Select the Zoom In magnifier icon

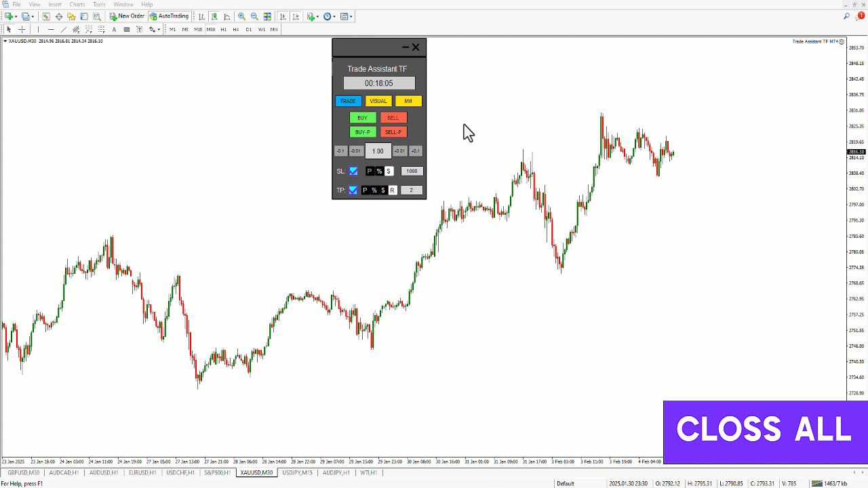click(x=241, y=16)
